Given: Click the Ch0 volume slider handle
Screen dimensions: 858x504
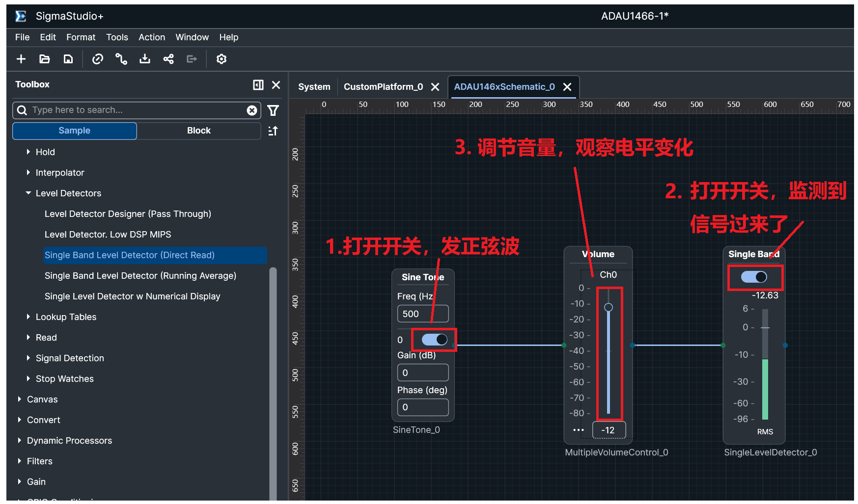Looking at the screenshot, I should pyautogui.click(x=609, y=307).
